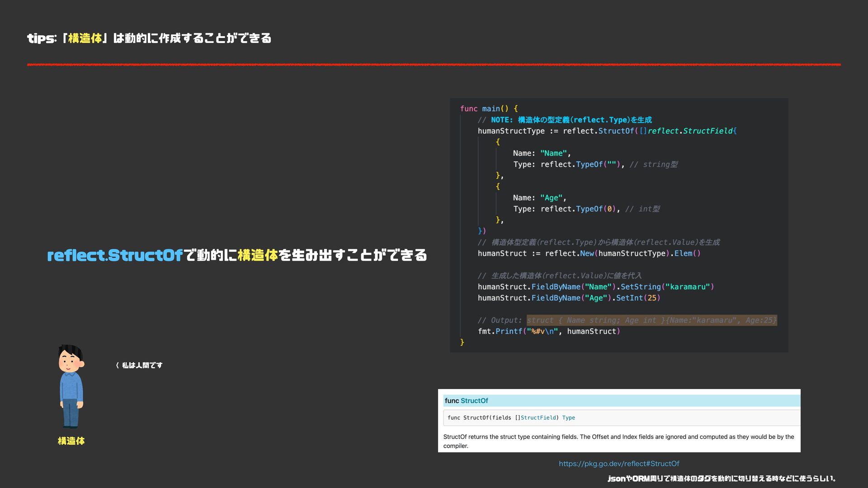Click the func main() line in code
The image size is (868, 488).
[489, 109]
